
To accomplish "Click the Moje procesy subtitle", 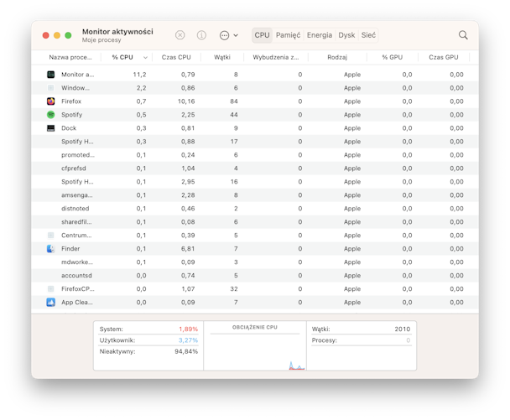I will click(101, 40).
